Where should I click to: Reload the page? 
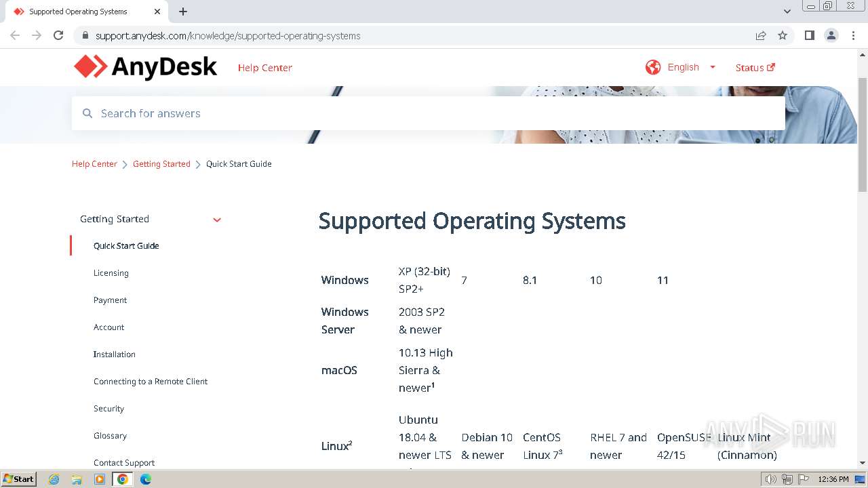click(x=58, y=35)
